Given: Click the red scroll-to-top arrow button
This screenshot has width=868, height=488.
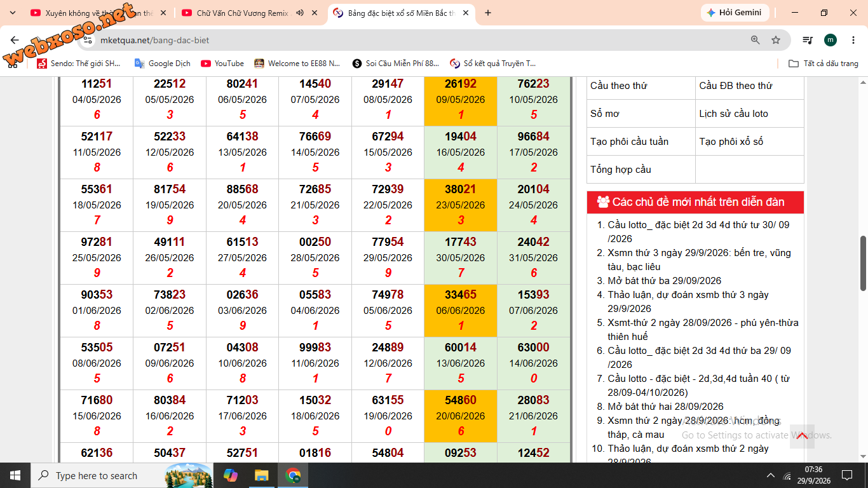Looking at the screenshot, I should (x=802, y=436).
